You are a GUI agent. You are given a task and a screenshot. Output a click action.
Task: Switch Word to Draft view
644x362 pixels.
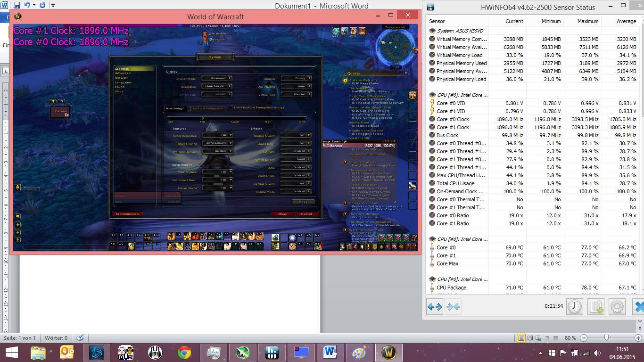click(x=556, y=338)
